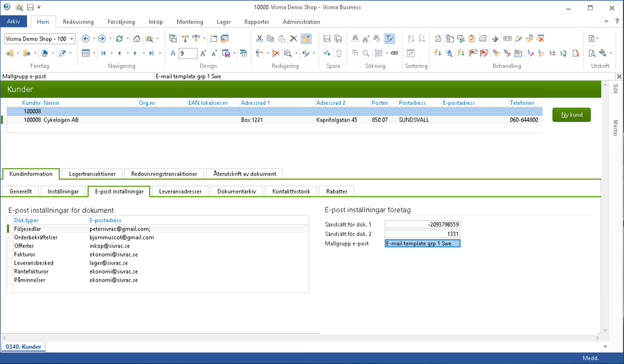
Task: Click the magnifying glass icon in Sökning
Action: pos(366,53)
